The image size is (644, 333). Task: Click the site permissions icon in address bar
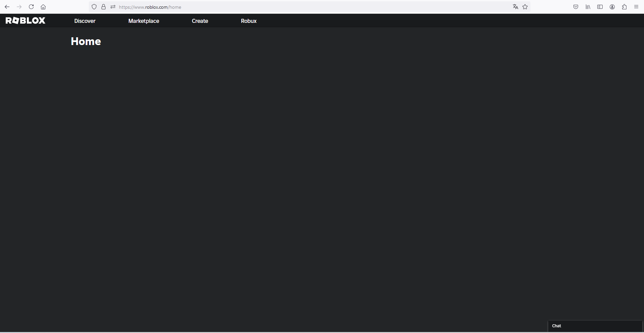113,7
